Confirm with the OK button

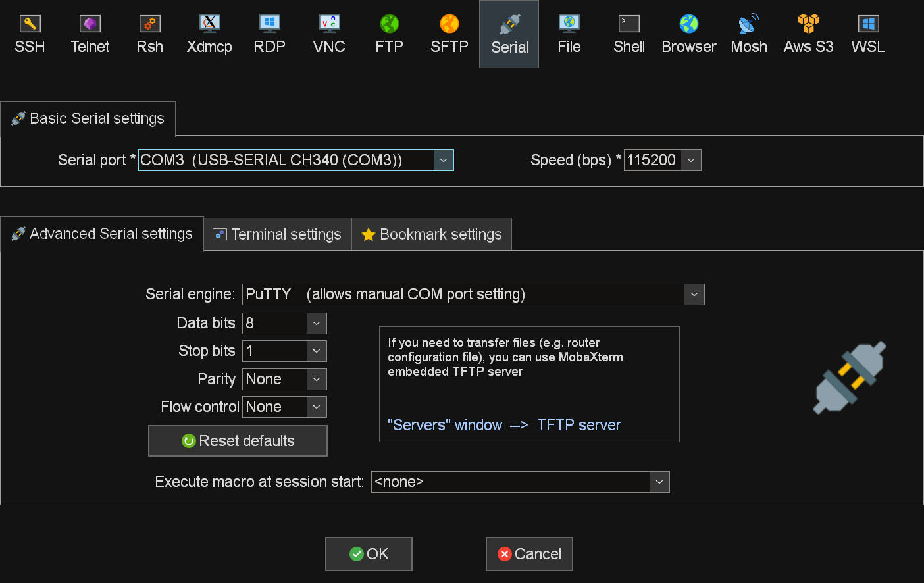click(369, 554)
